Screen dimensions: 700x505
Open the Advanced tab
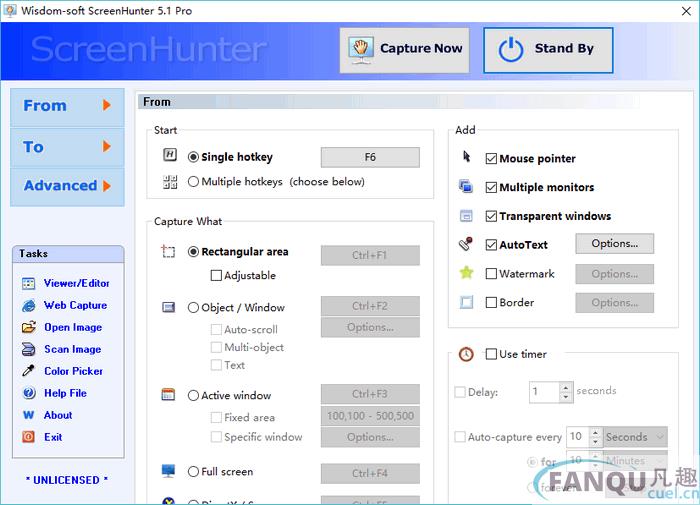(67, 186)
